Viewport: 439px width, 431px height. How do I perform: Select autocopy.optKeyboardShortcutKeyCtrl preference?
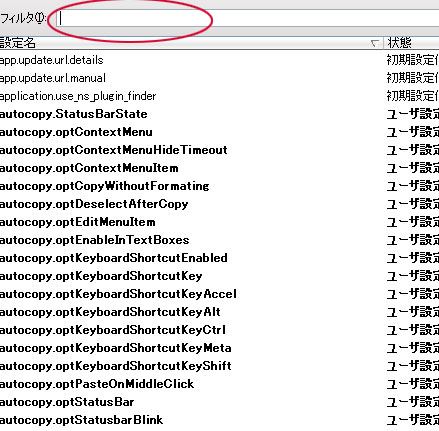tap(113, 330)
